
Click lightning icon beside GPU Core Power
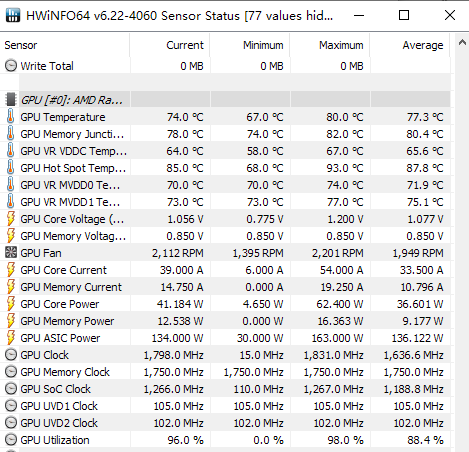(11, 304)
